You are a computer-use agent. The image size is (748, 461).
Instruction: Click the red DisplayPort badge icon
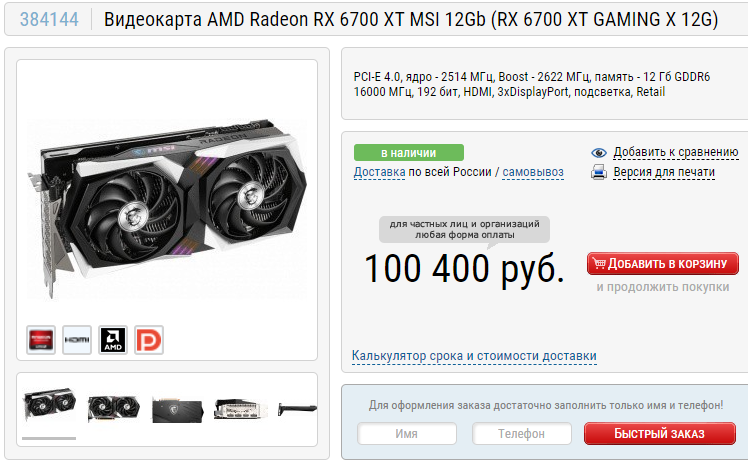[x=149, y=340]
